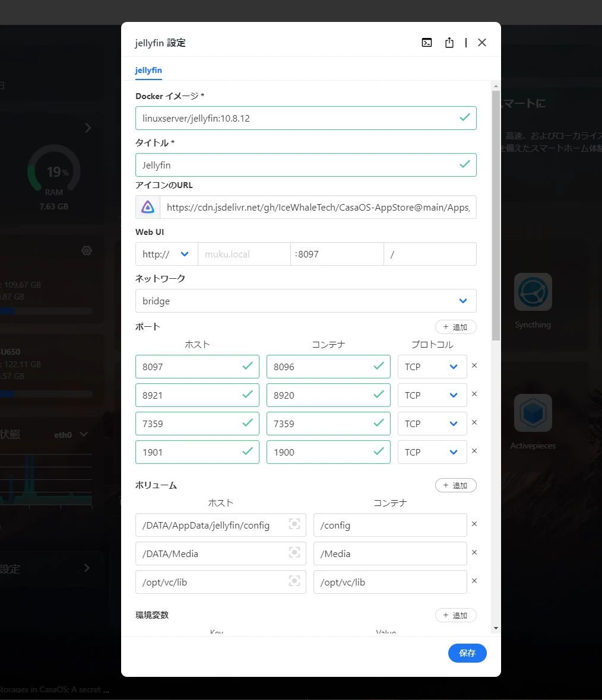Open the terminal and logs icon
Screen dimensions: 602x700
click(427, 42)
